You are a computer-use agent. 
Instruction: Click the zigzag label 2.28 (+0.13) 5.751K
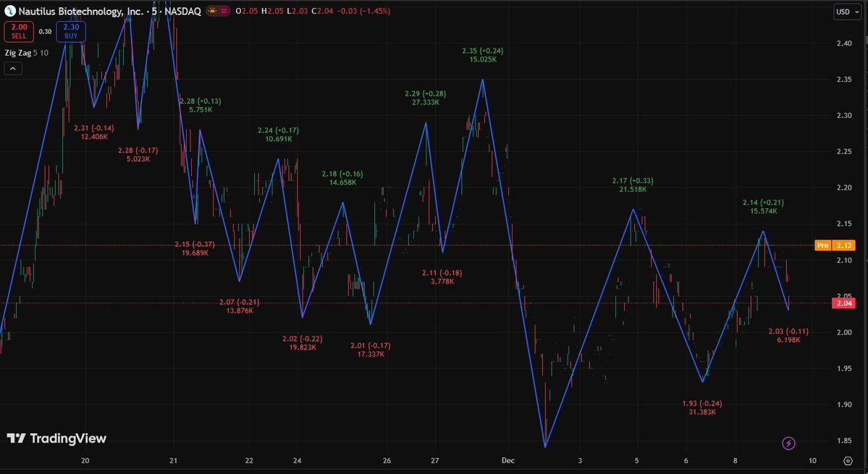[201, 105]
